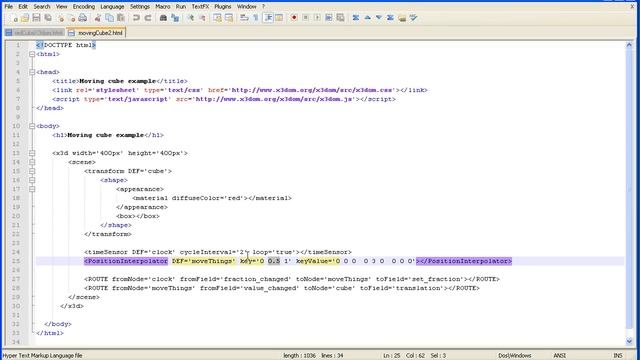Click Run Macro Multiple Times icon
Image resolution: width=640 pixels, height=360 pixels.
[x=329, y=18]
